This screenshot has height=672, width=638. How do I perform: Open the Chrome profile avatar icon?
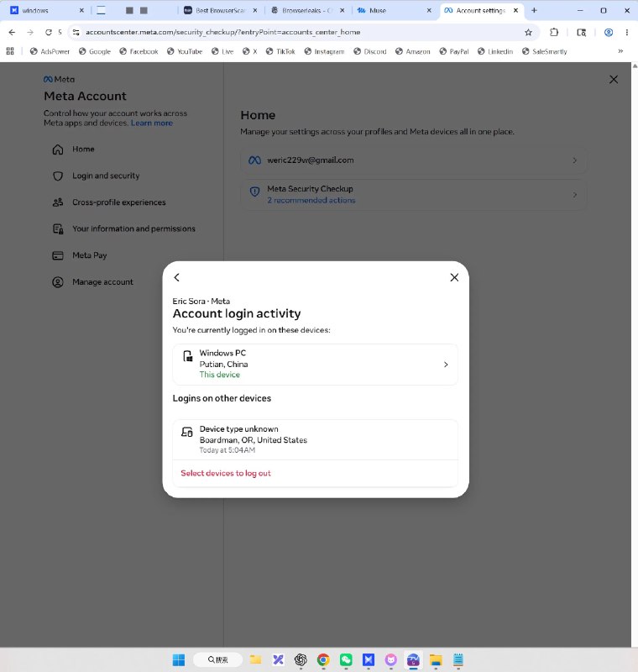[608, 32]
